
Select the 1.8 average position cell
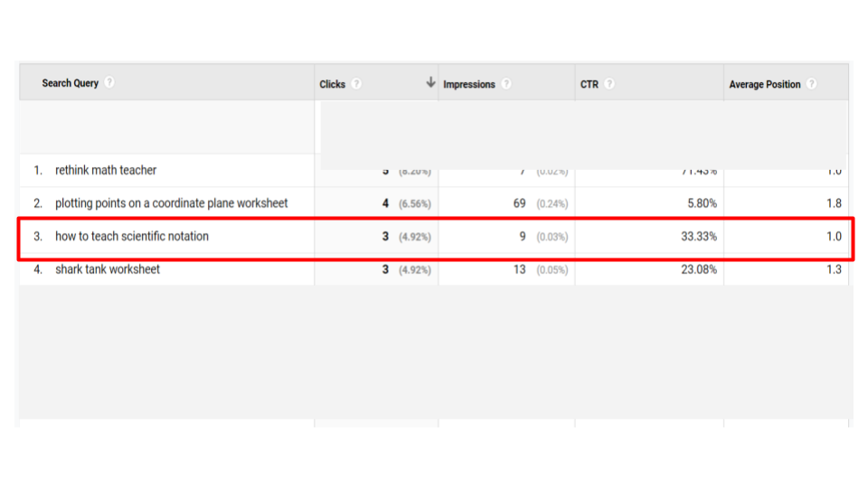pos(834,203)
